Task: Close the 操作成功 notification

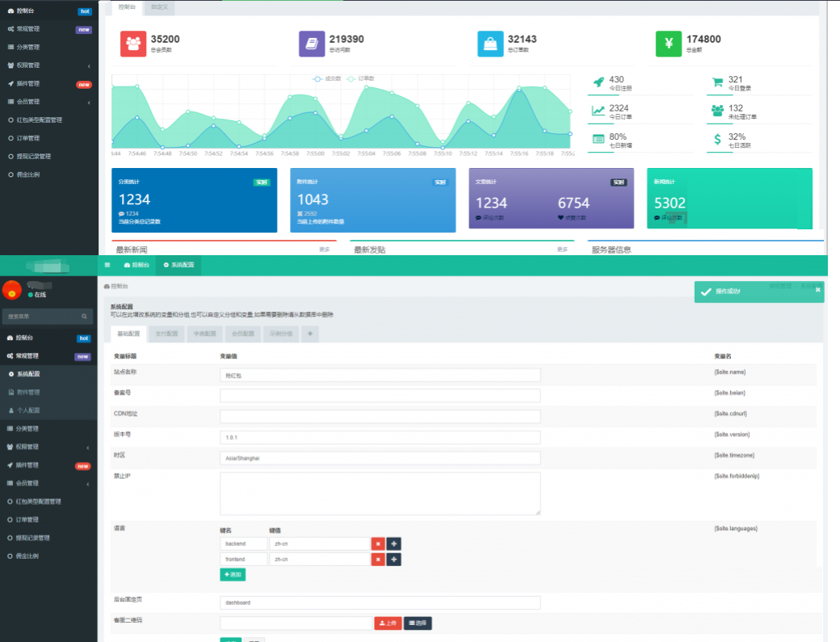Action: pos(817,290)
